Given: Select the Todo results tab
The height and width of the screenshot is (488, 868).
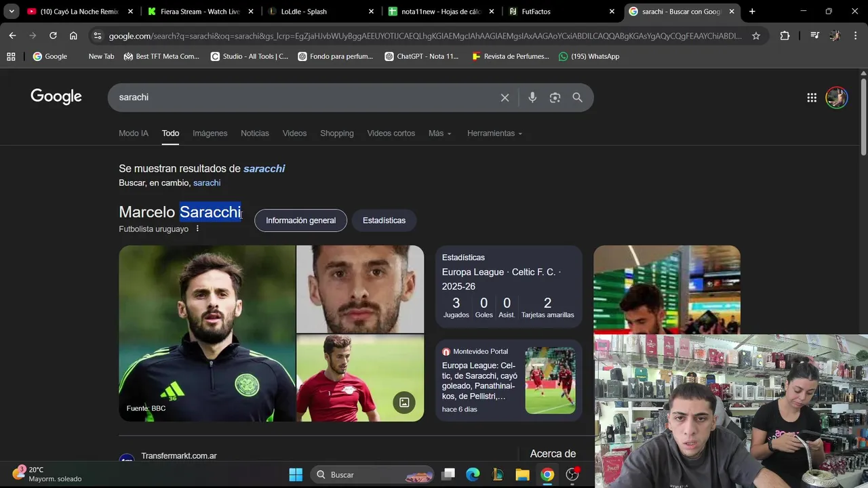Looking at the screenshot, I should click(170, 134).
